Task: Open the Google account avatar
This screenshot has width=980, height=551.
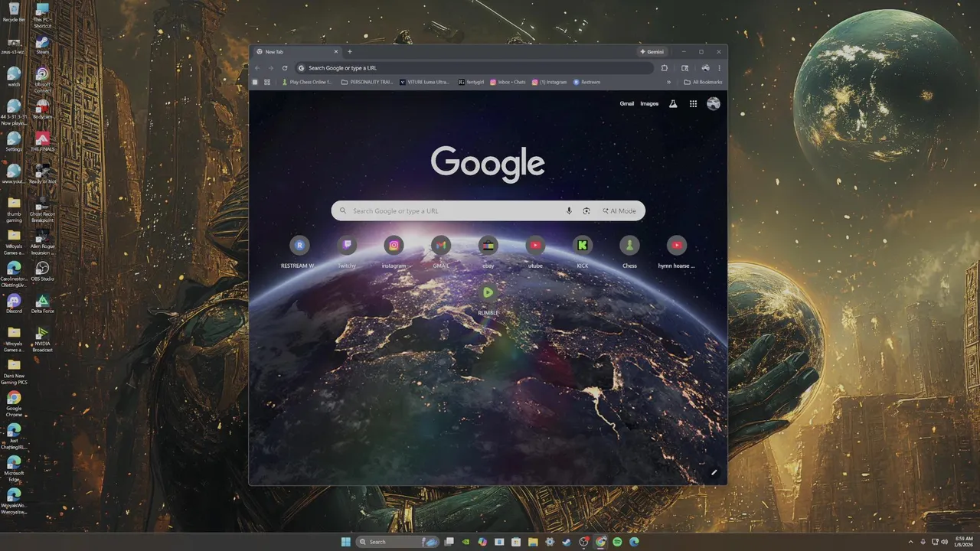Action: click(x=714, y=103)
